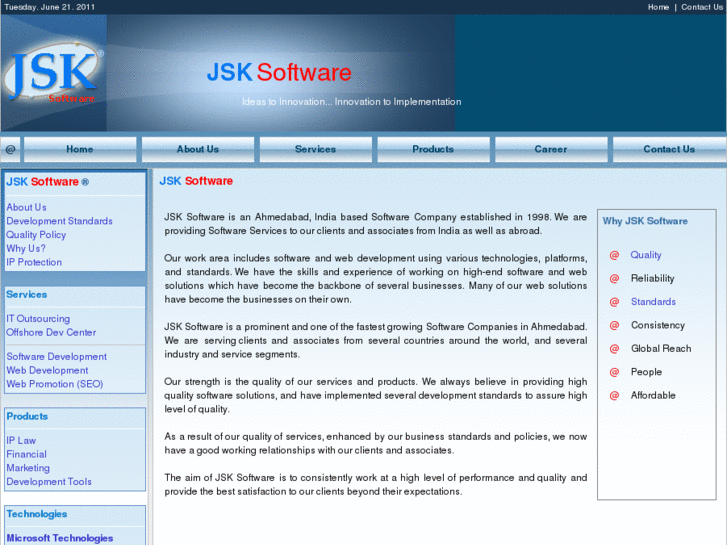Screen dimensions: 727x545
Task: Click the Tuesday, June 21, 2011 date
Action: (50, 7)
